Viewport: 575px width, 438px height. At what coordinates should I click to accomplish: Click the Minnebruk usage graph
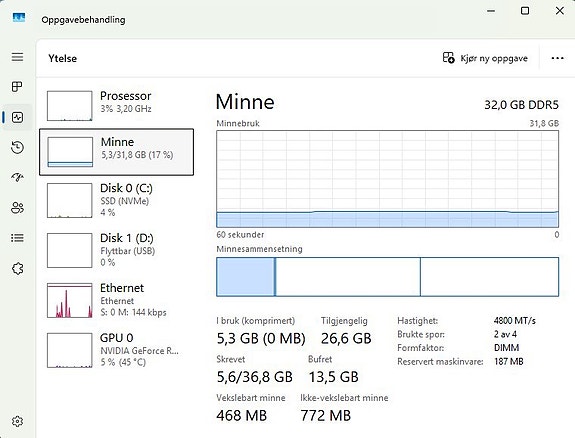point(388,179)
